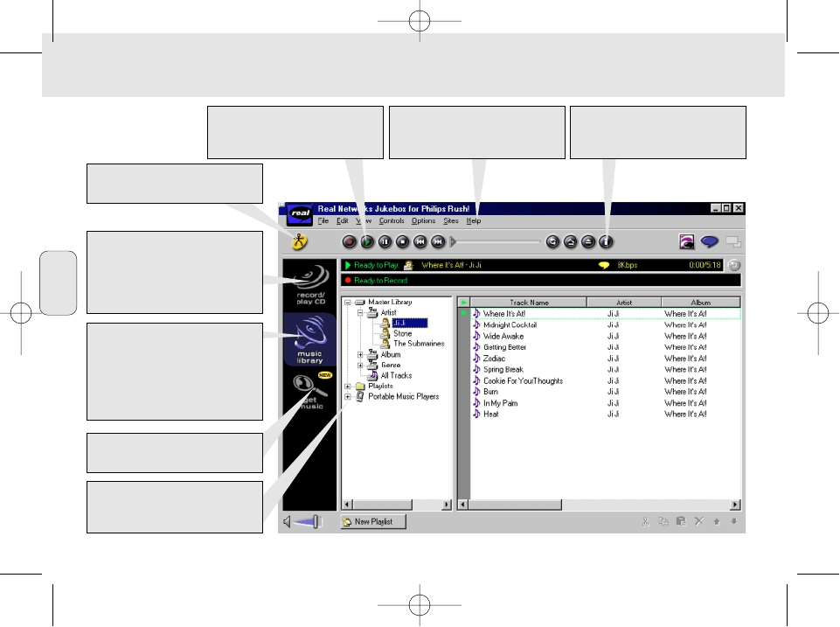Select the track 'Zodiac'

(x=494, y=359)
